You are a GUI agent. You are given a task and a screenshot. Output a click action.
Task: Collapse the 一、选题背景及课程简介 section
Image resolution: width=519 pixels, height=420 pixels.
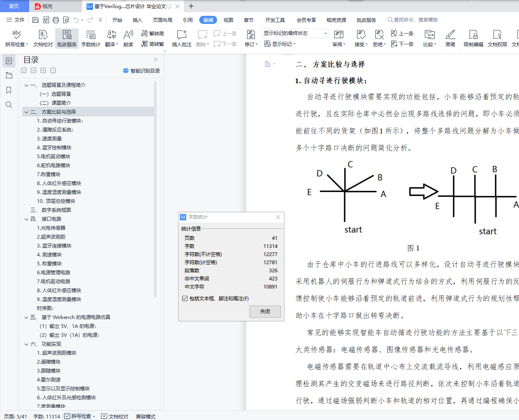[x=26, y=85]
